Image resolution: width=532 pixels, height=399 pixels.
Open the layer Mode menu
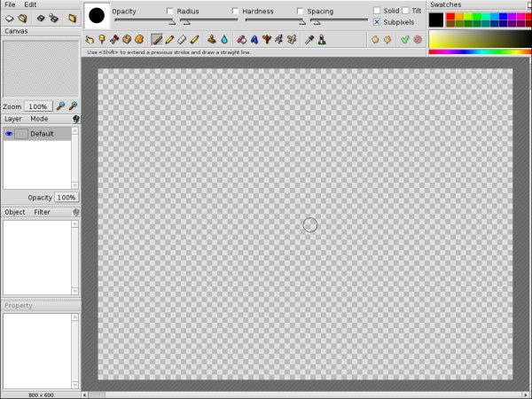(x=39, y=118)
